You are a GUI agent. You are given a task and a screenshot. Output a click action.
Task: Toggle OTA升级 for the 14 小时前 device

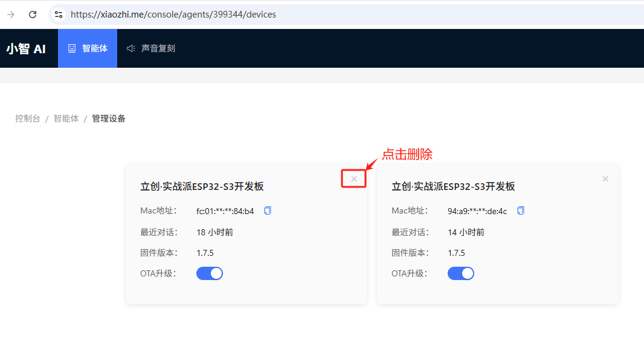pyautogui.click(x=461, y=273)
